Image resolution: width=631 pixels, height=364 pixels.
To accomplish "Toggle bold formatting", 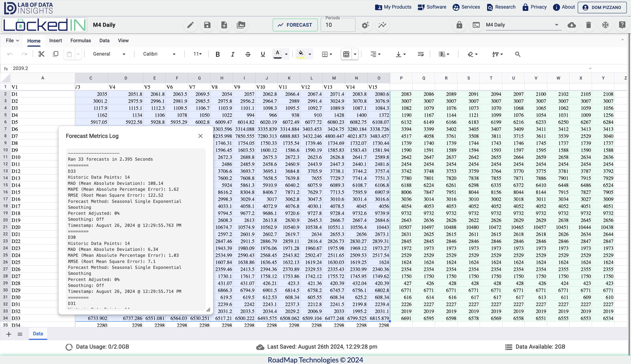I will click(218, 54).
